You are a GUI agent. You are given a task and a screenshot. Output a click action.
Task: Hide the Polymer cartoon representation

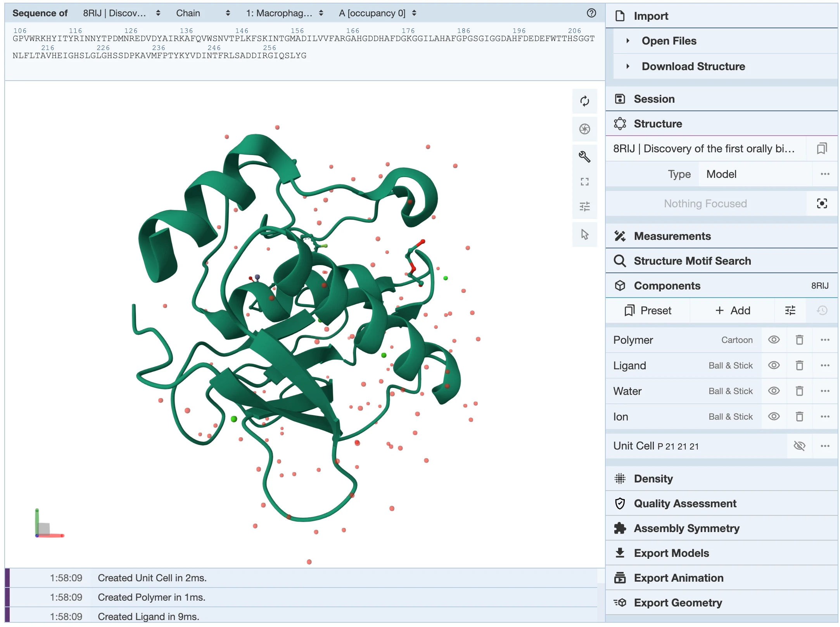pos(774,340)
